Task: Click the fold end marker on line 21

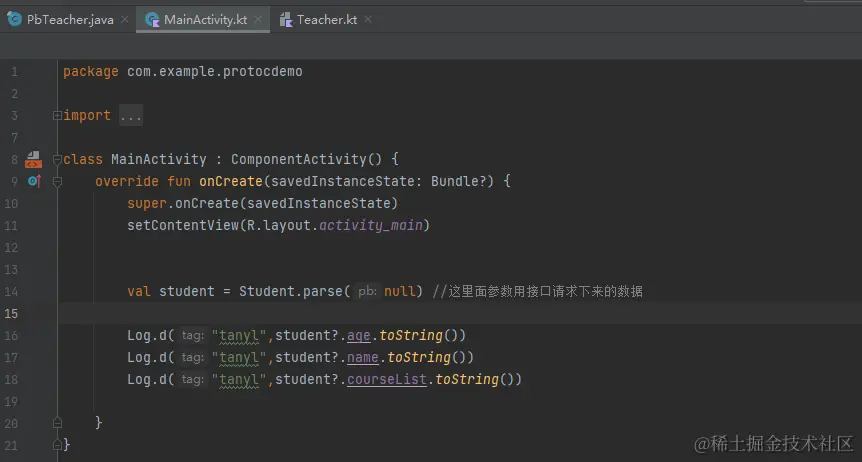Action: pos(57,444)
